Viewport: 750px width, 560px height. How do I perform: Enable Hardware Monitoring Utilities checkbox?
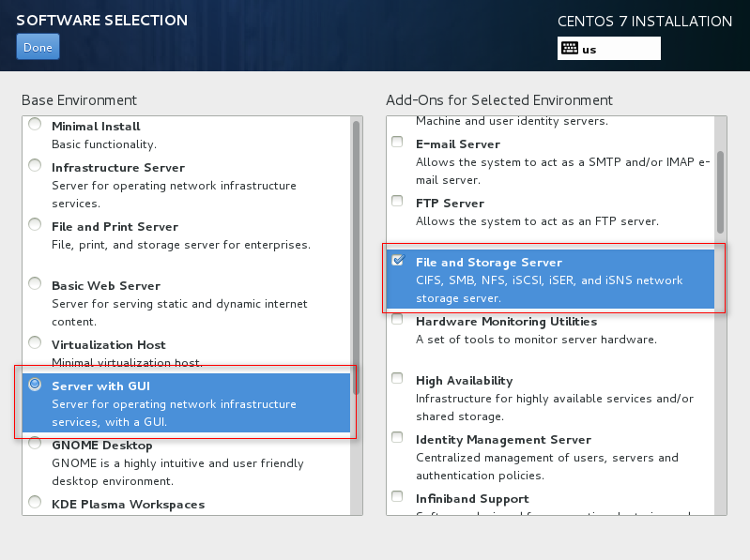pyautogui.click(x=397, y=319)
